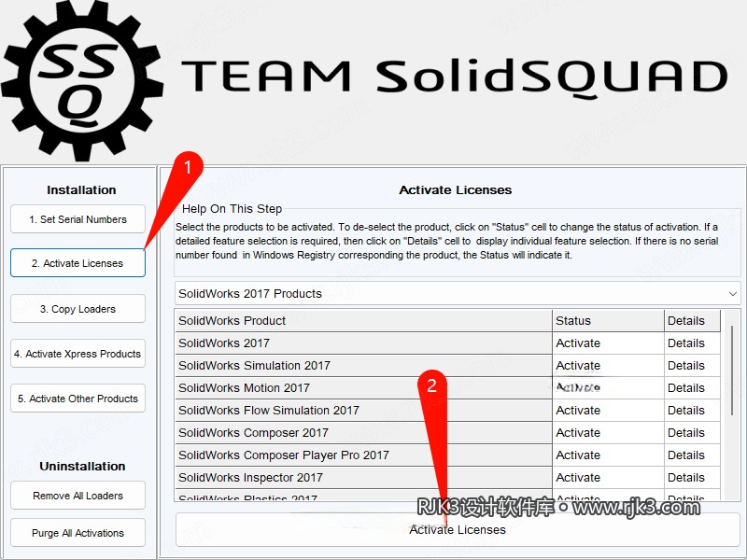Click the Details column header
The image size is (747, 560).
click(x=692, y=320)
